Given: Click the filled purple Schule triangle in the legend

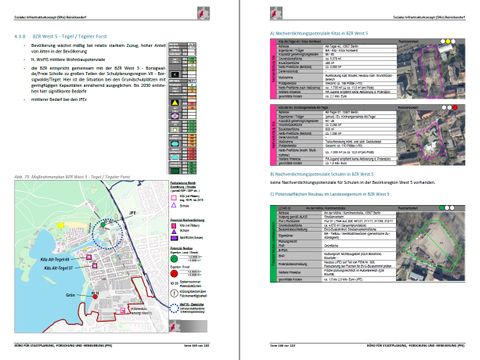Looking at the screenshot, I should point(174,231).
